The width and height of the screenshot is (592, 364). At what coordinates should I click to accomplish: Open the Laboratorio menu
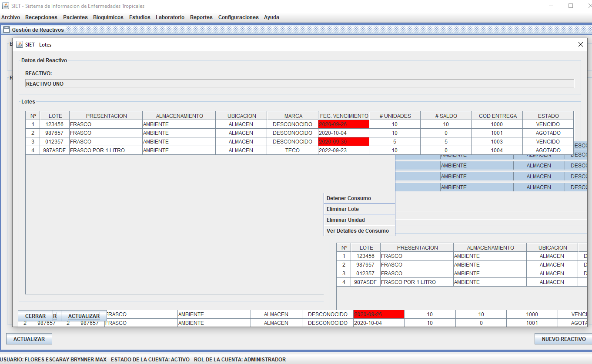pyautogui.click(x=170, y=17)
